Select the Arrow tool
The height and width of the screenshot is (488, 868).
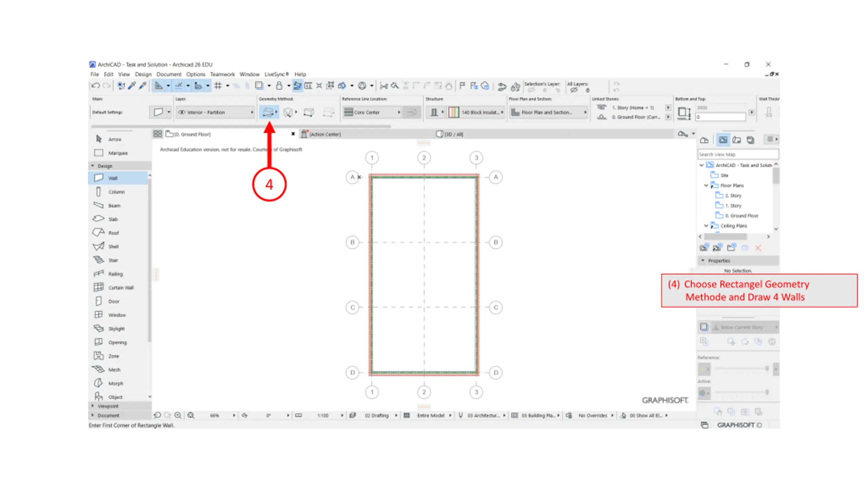(x=115, y=139)
